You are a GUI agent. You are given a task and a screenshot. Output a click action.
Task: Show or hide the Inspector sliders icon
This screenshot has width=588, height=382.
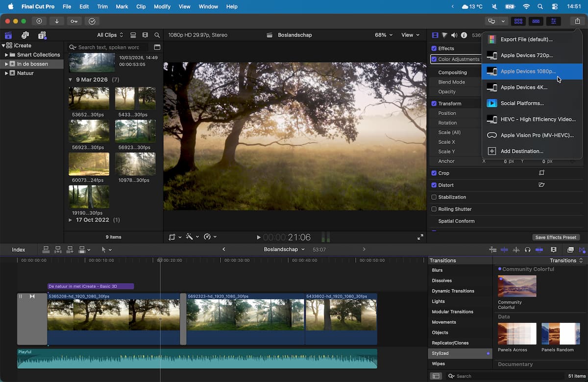point(554,21)
